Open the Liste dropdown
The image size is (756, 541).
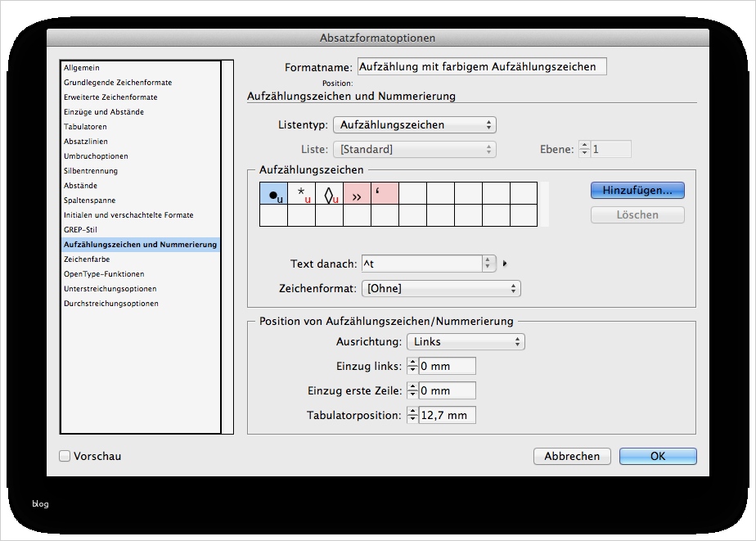[x=414, y=149]
